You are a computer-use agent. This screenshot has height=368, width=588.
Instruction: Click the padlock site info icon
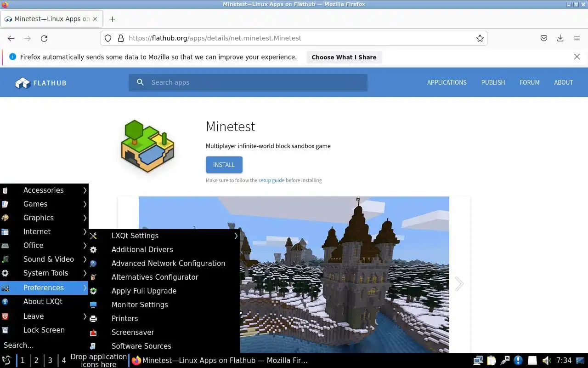[x=121, y=38]
